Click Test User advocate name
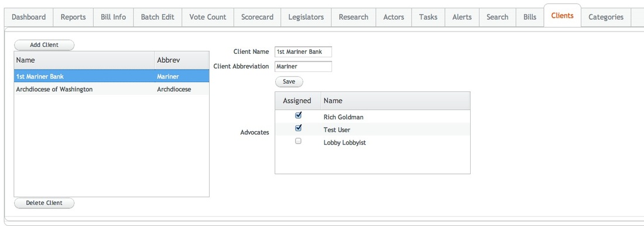The height and width of the screenshot is (226, 644). [337, 130]
